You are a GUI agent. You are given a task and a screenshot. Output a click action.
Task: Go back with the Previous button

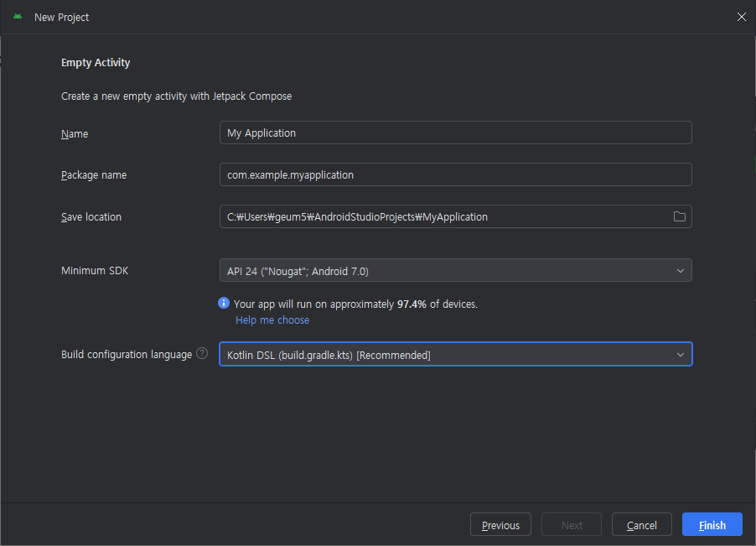pos(500,525)
